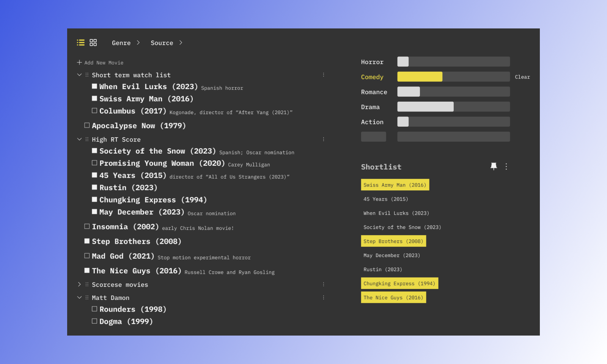Select Step Brothers in Shortlist
The image size is (607, 364).
393,241
